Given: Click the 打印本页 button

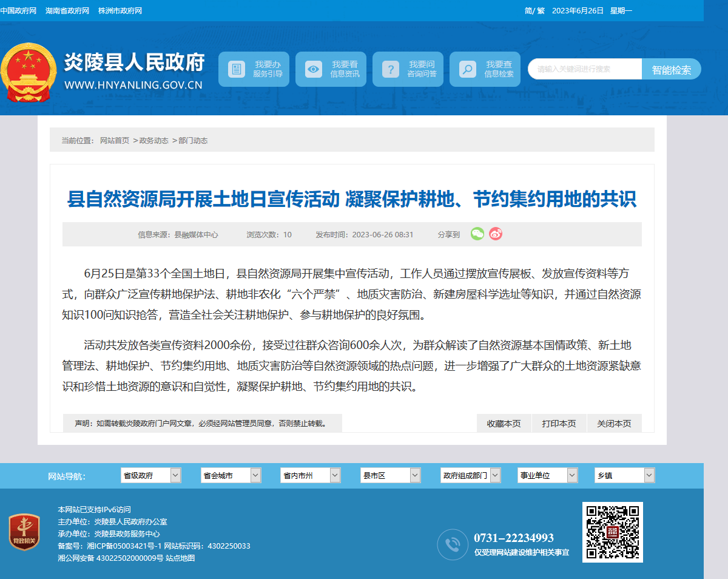Looking at the screenshot, I should tap(559, 423).
